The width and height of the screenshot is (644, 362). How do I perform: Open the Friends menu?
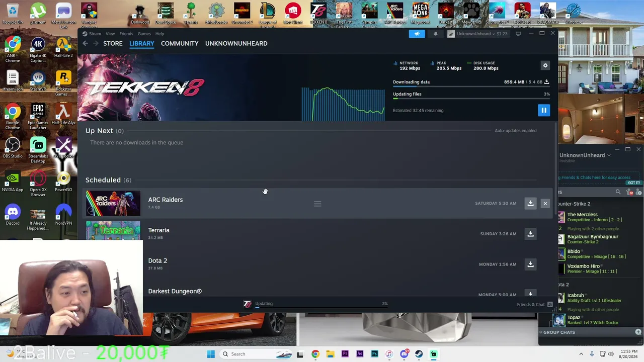[126, 34]
